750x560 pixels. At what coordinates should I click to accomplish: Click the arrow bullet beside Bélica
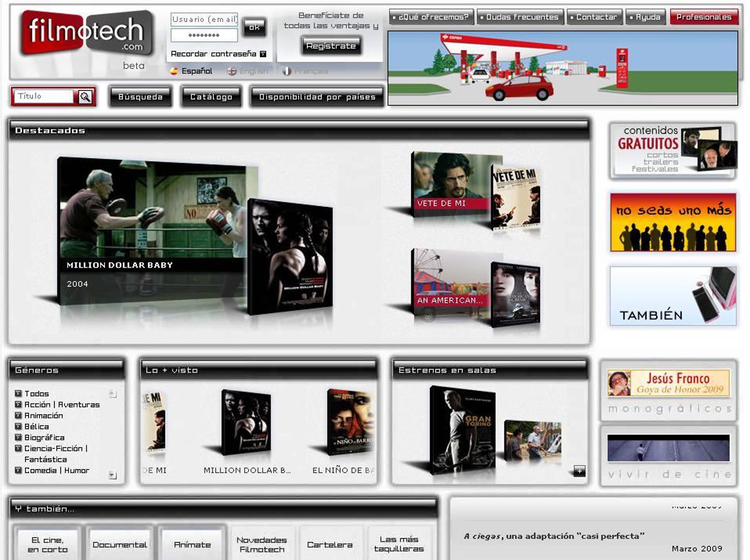(18, 426)
